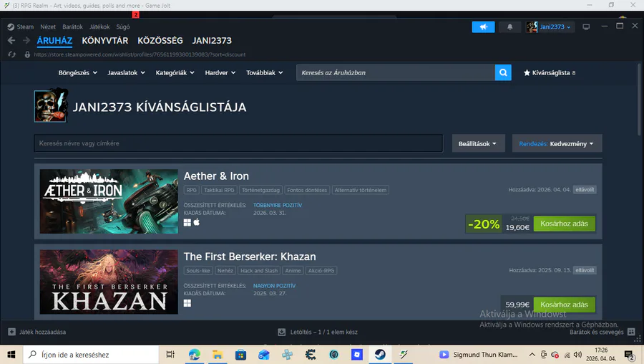
Task: Open the Játékok menu
Action: point(99,27)
